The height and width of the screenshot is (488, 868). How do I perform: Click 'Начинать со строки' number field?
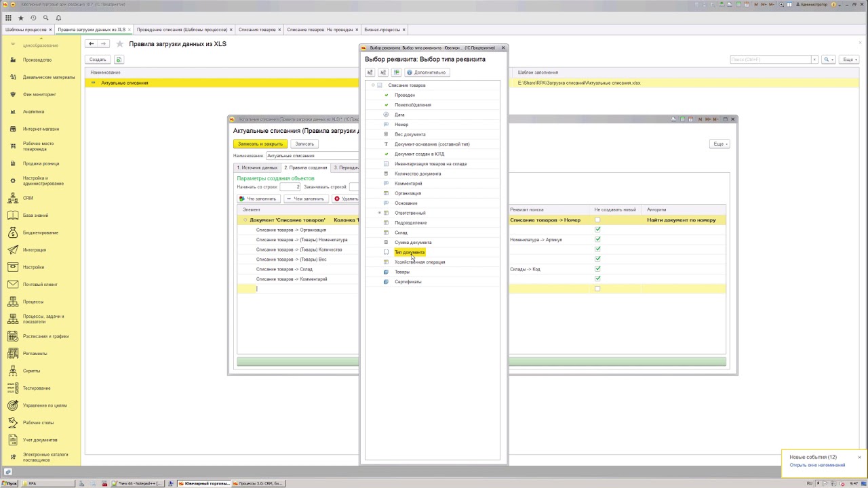pyautogui.click(x=290, y=186)
